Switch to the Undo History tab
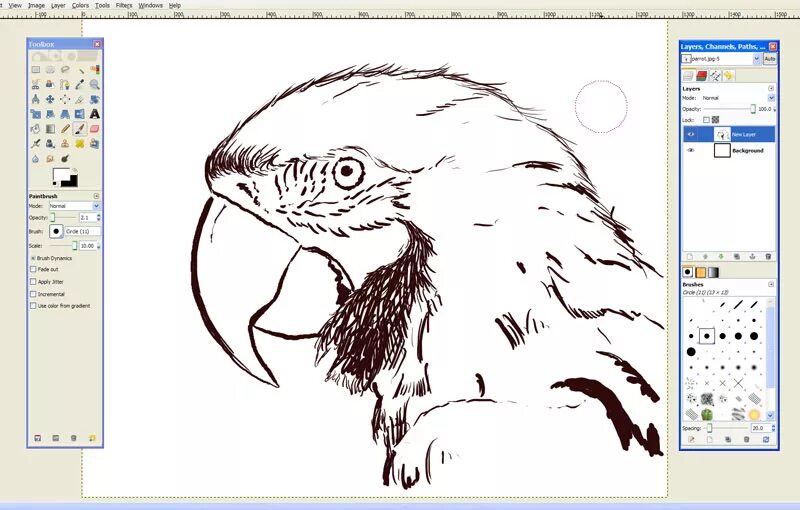Screen dimensions: 800x510 pos(728,76)
